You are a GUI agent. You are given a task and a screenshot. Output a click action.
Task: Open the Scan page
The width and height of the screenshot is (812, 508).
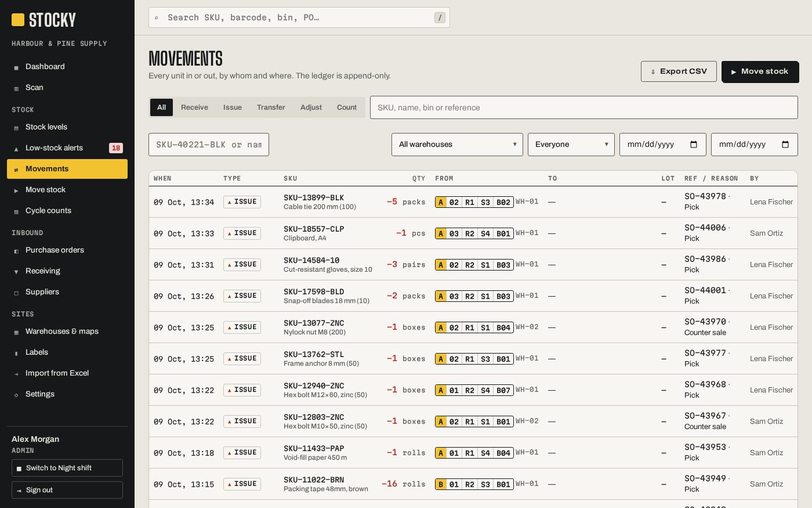pyautogui.click(x=67, y=88)
